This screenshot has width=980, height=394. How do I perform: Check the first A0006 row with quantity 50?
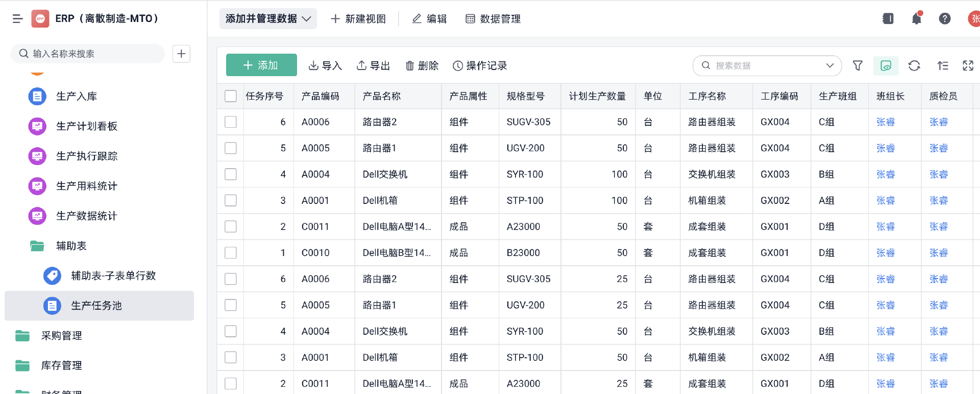231,122
